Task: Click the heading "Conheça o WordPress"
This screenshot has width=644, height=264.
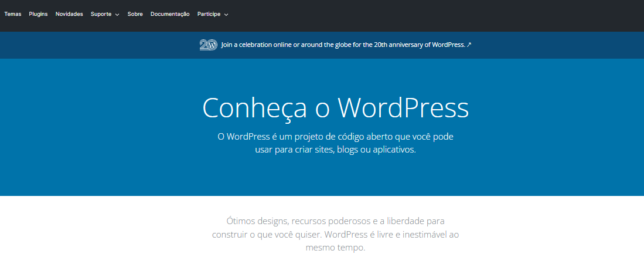Action: tap(335, 108)
